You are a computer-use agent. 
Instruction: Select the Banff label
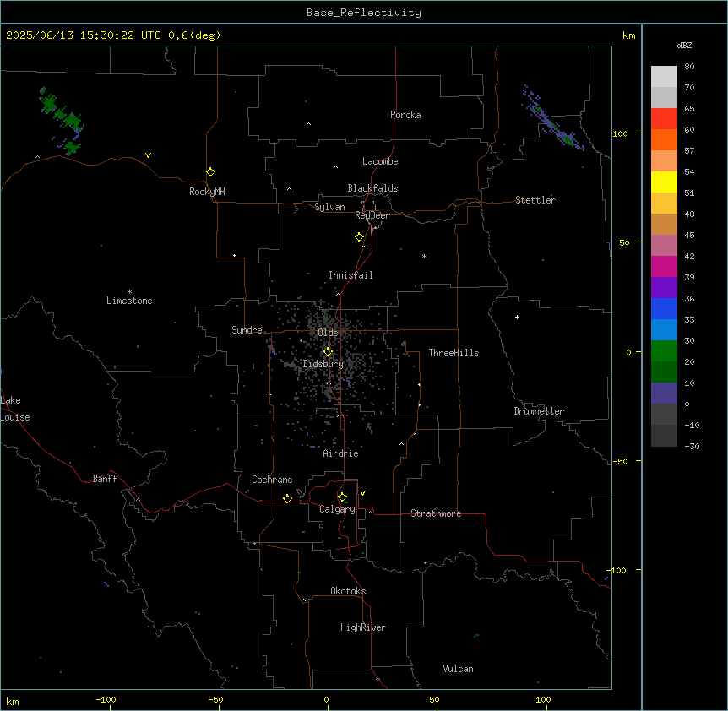click(x=105, y=479)
